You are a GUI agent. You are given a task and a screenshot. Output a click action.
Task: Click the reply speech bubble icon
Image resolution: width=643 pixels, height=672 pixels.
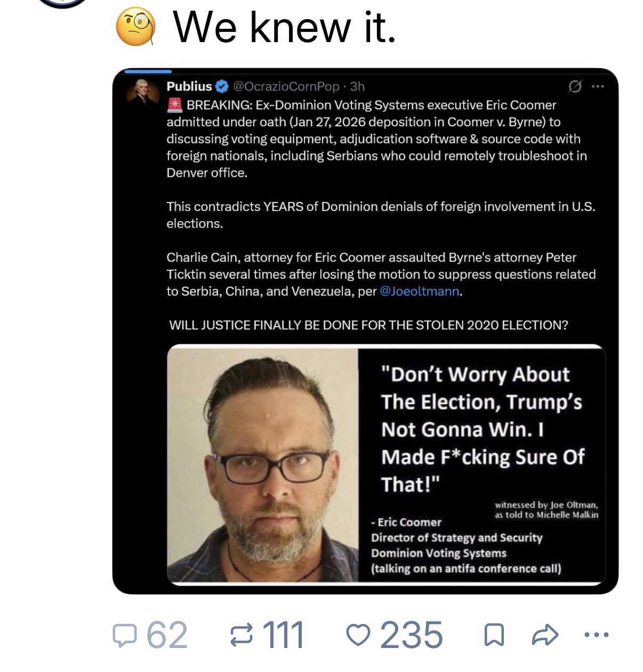click(x=124, y=635)
